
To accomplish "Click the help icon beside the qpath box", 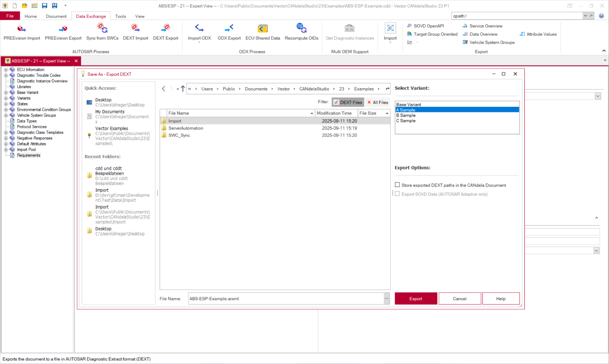I will [x=601, y=16].
